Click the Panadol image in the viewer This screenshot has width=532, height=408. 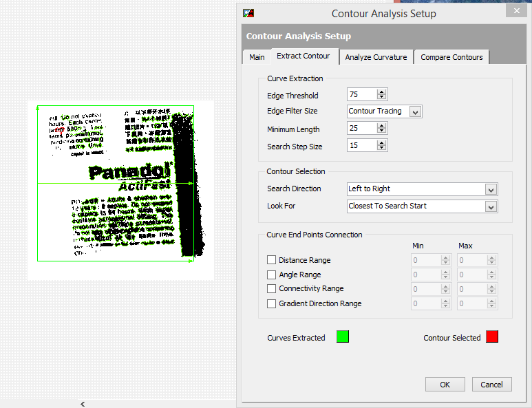pyautogui.click(x=120, y=191)
